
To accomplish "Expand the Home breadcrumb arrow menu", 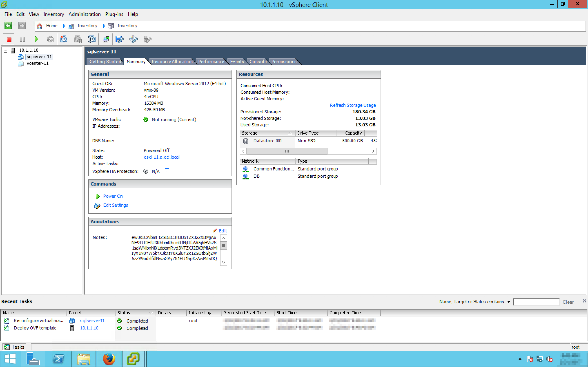I will pyautogui.click(x=64, y=26).
